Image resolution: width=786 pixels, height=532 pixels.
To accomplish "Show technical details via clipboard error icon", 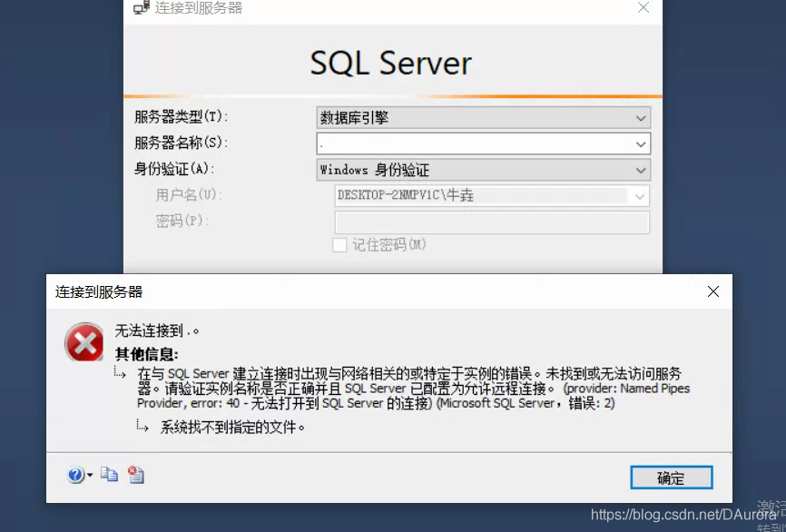I will 136,474.
